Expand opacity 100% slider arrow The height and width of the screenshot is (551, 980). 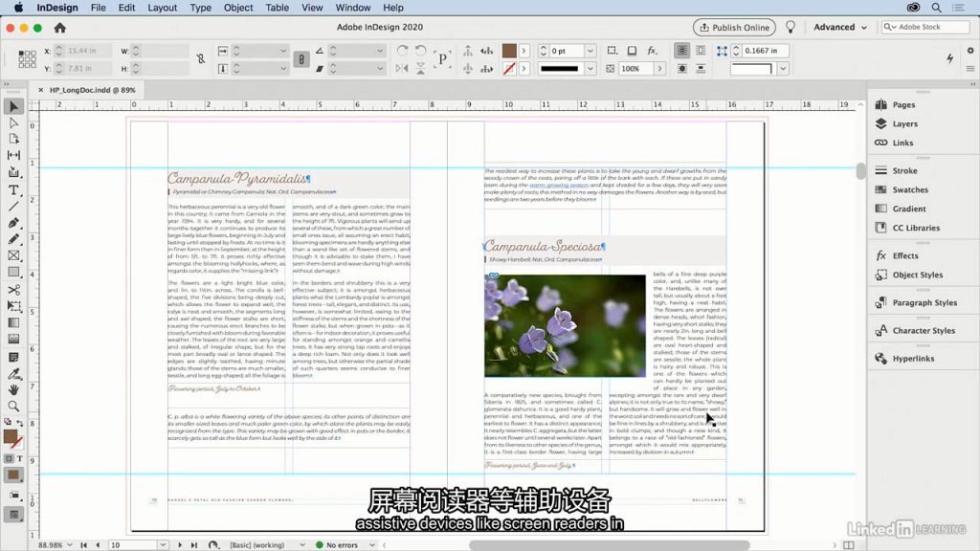[659, 68]
